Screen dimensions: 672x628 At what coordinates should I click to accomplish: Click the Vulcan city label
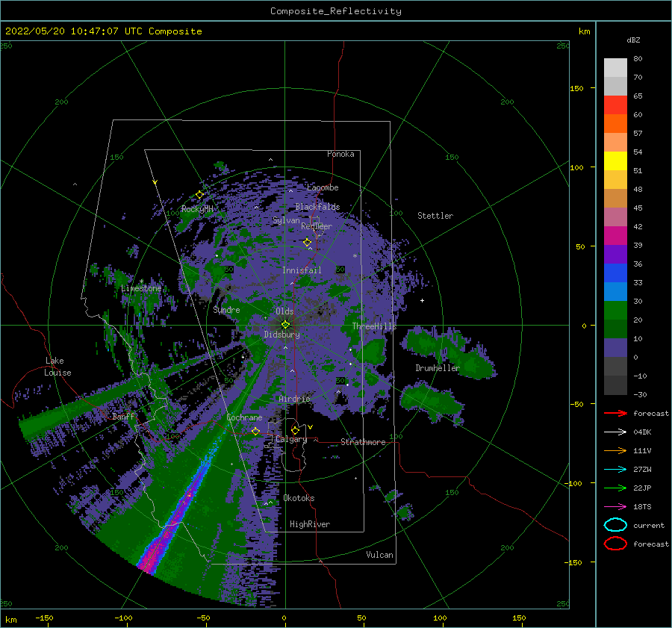380,555
